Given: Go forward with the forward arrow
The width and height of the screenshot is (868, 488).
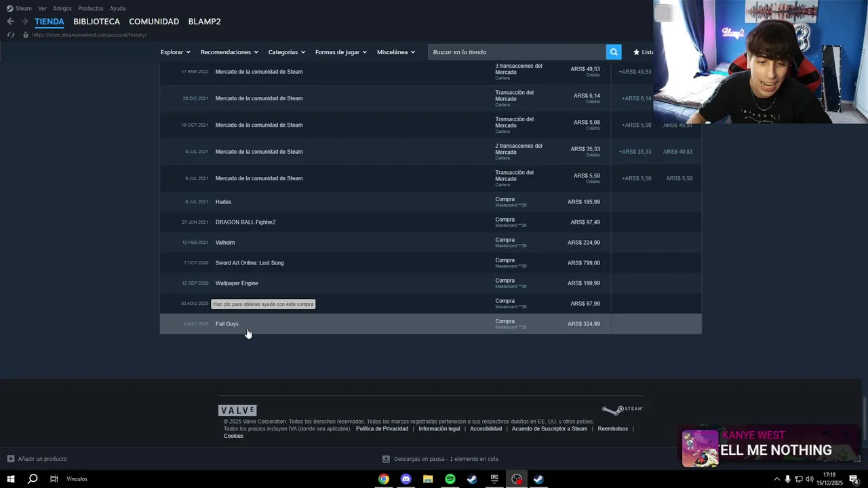Looking at the screenshot, I should point(24,22).
